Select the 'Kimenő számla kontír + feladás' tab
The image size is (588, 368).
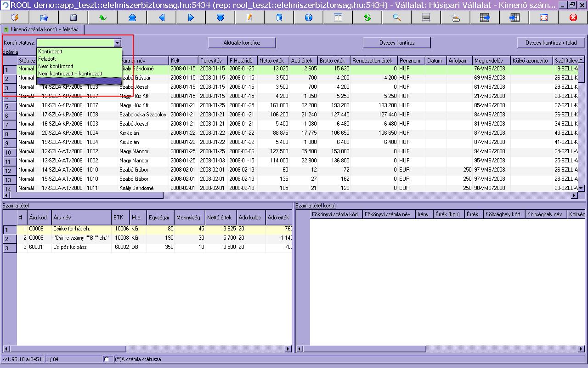tap(44, 29)
